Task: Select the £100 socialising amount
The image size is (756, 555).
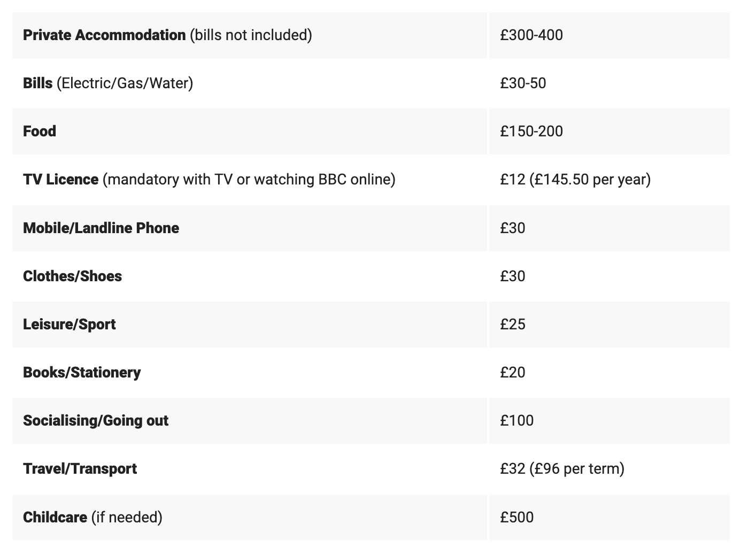Action: 517,421
